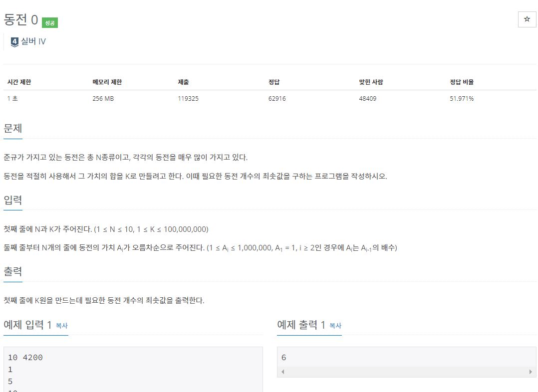Viewport: 538px width, 392px height.
Task: Click the 문제 section heading
Action: click(12, 128)
